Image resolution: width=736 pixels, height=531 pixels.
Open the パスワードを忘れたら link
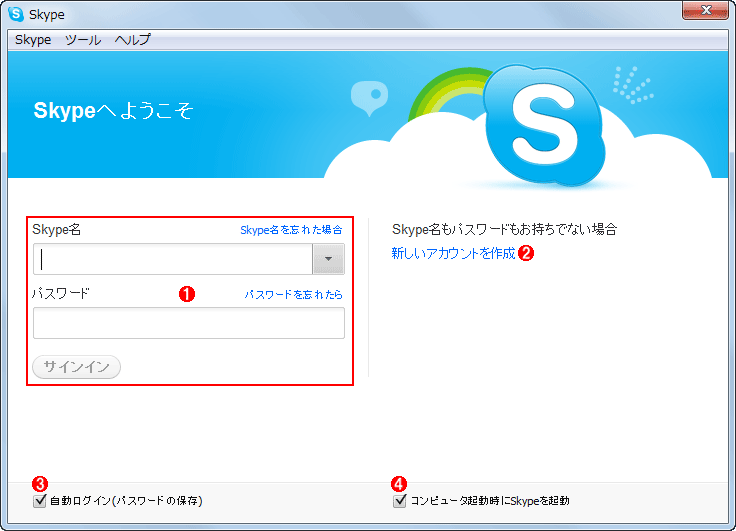(x=293, y=294)
